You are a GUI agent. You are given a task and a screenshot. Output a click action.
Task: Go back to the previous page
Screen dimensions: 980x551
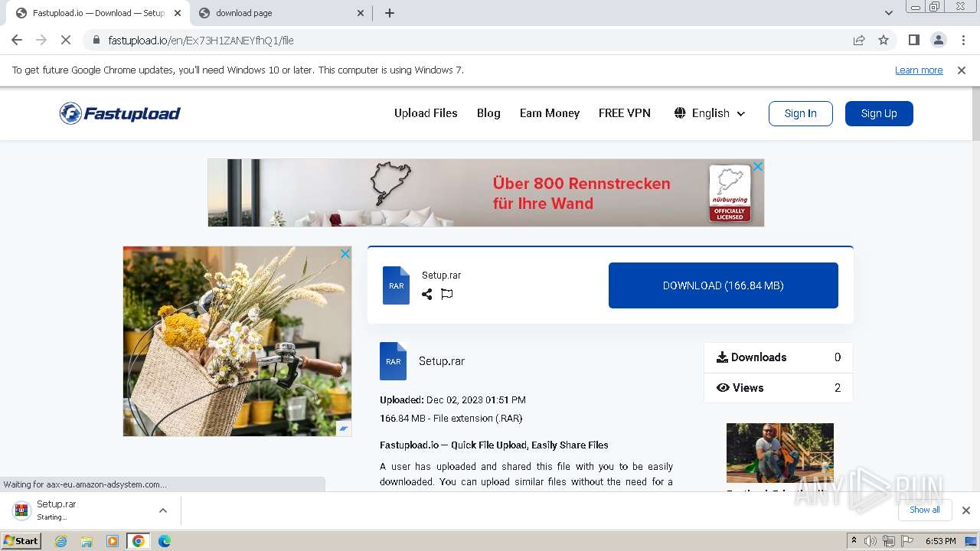point(17,40)
